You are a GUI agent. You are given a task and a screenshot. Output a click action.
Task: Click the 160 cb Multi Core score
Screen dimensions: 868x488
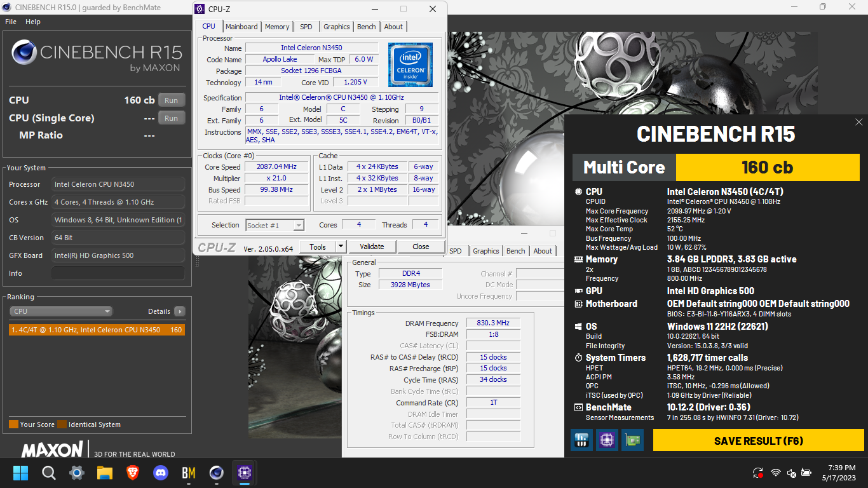[x=768, y=168]
